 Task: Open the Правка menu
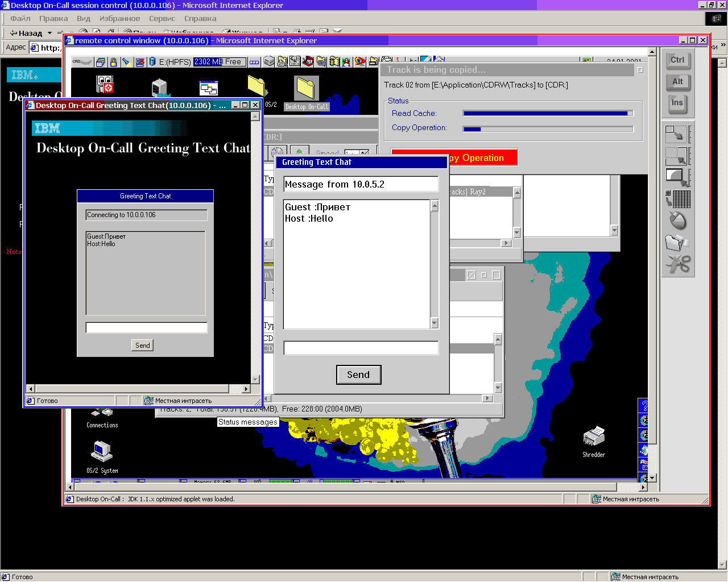tap(53, 19)
